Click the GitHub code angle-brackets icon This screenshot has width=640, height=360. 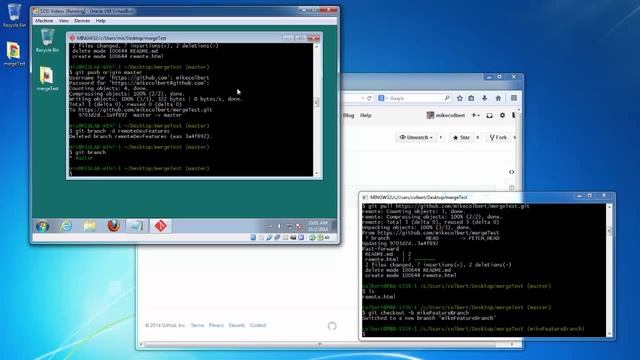511,172
